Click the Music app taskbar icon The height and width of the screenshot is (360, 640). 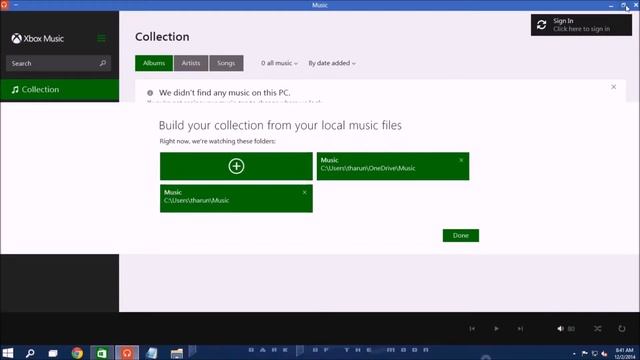click(x=127, y=353)
